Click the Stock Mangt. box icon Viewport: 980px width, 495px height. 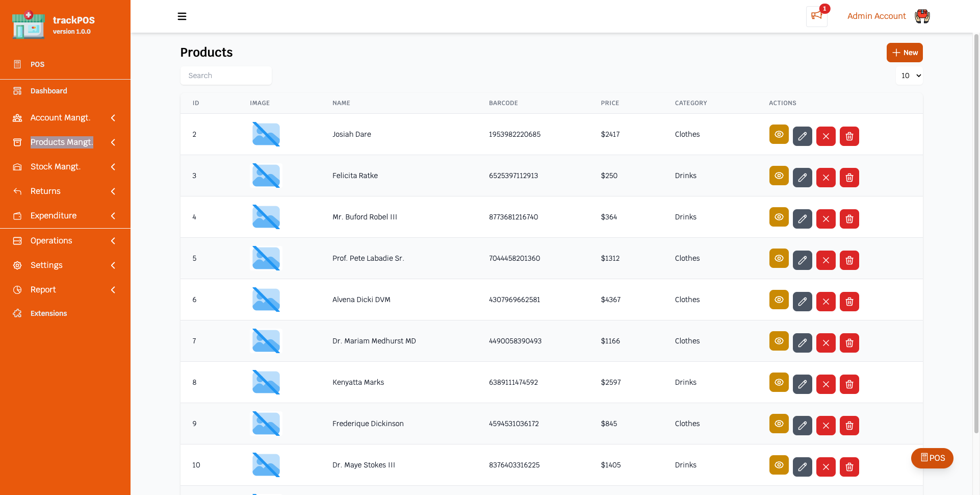[17, 167]
